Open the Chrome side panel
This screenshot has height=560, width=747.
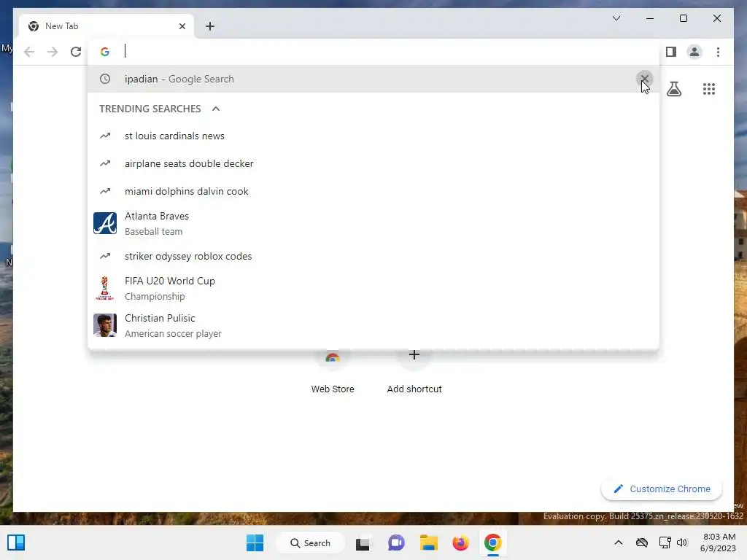[671, 52]
